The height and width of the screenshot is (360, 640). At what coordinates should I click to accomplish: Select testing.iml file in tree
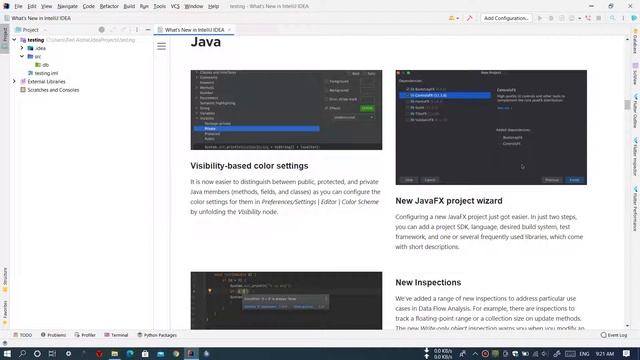[43, 73]
